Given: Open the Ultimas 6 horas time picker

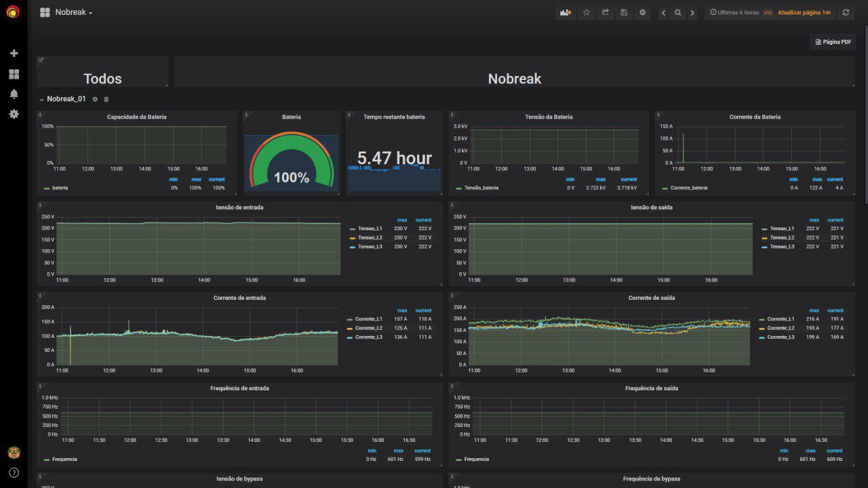Looking at the screenshot, I should tap(734, 12).
